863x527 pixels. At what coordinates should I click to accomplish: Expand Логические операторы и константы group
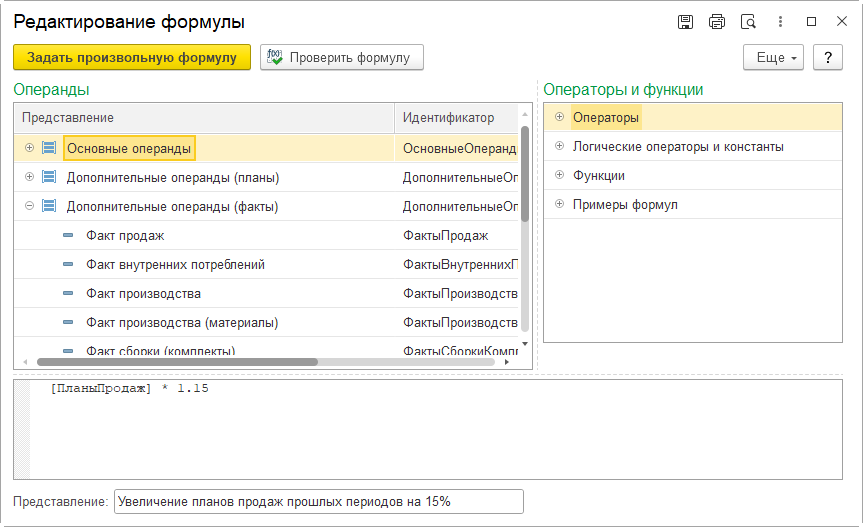tap(558, 146)
